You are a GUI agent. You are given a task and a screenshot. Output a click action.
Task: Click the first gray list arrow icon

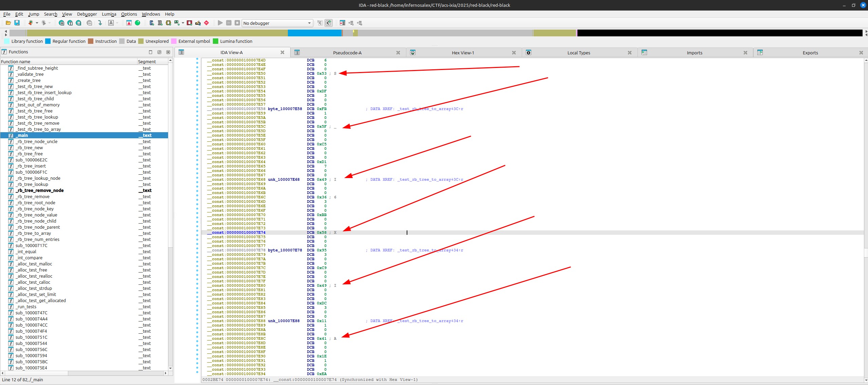pyautogui.click(x=351, y=23)
